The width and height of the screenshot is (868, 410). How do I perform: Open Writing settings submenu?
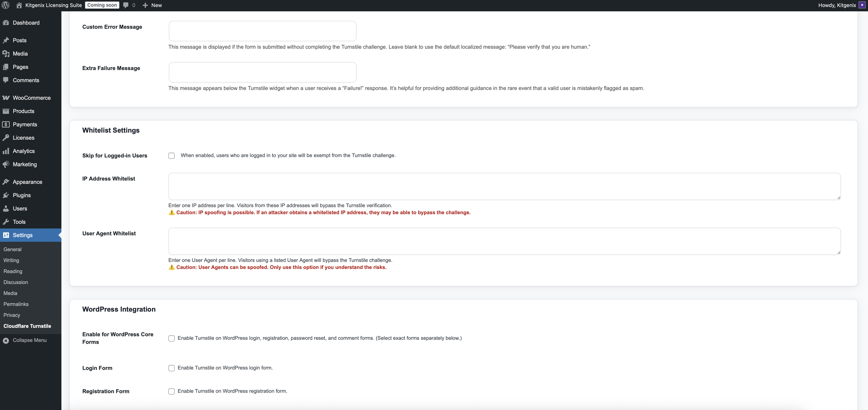coord(11,260)
